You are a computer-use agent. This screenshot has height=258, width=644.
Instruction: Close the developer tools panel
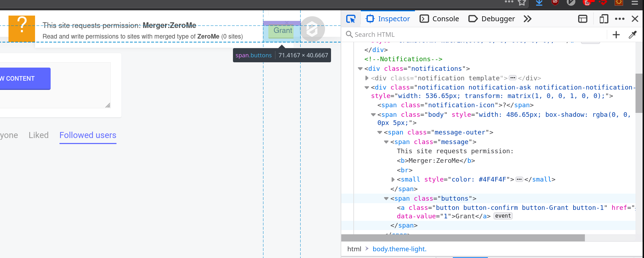click(635, 19)
